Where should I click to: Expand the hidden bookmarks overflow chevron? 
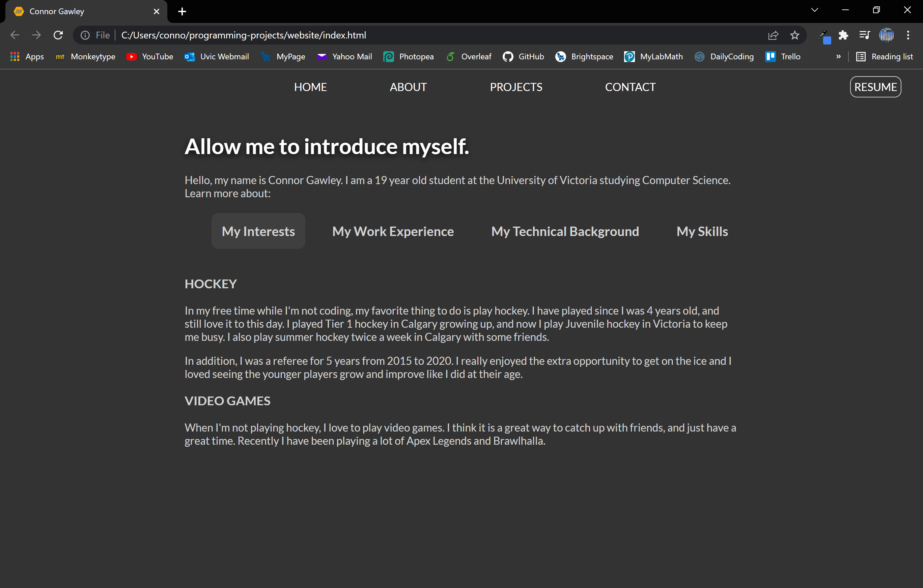(838, 57)
